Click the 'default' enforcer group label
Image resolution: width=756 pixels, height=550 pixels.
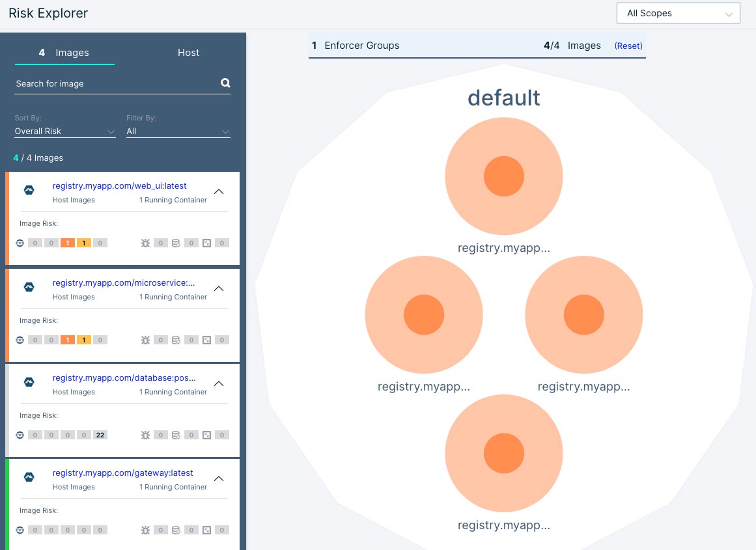[504, 98]
